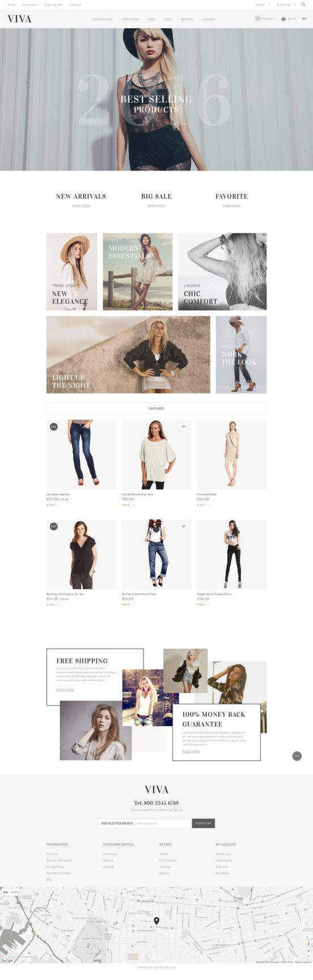Click the Wishlist heart icon
Image resolution: width=313 pixels, height=980 pixels.
click(x=257, y=19)
